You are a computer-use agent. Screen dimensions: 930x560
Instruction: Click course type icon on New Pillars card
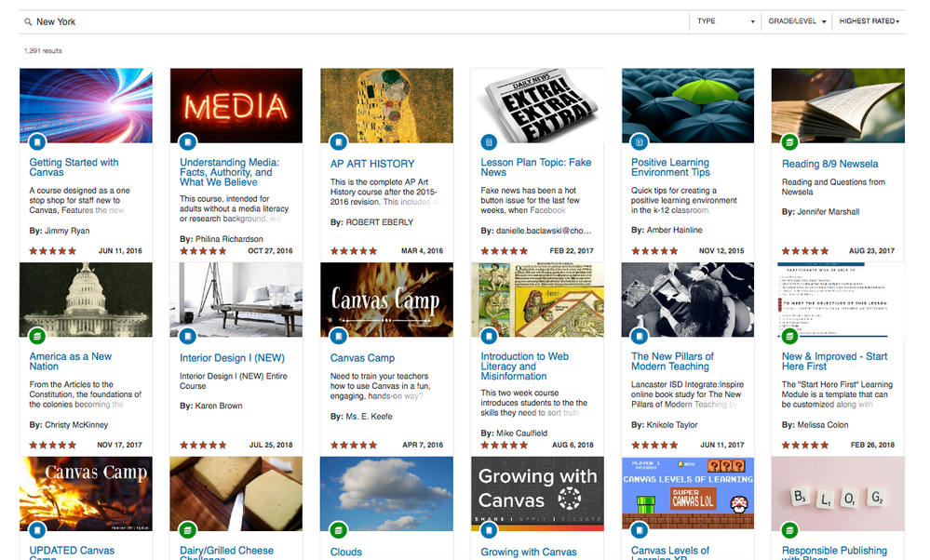(x=640, y=337)
